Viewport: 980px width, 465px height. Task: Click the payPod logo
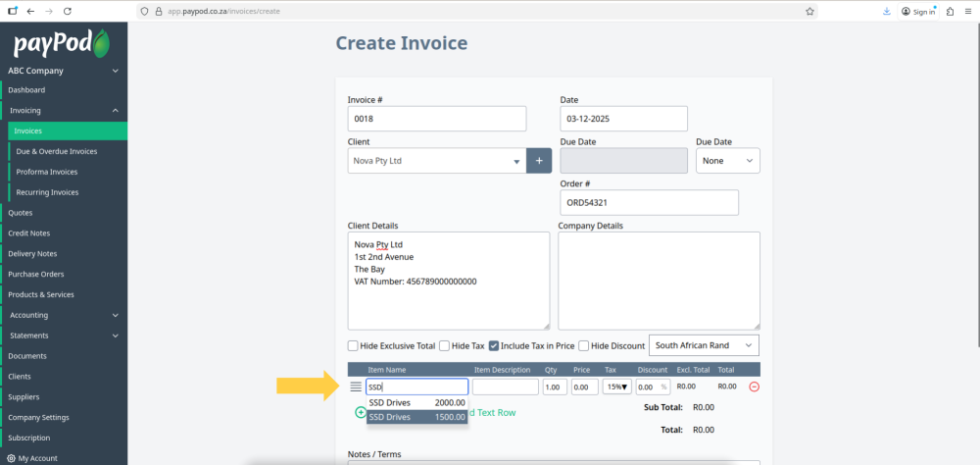tap(62, 44)
